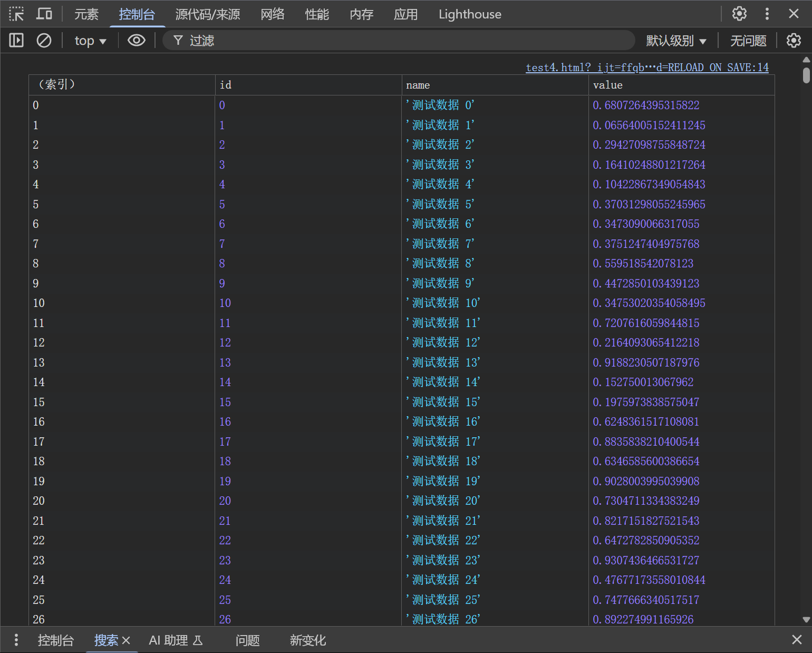Viewport: 812px width, 653px height.
Task: Expand the top JavaScript context dropdown
Action: click(90, 41)
